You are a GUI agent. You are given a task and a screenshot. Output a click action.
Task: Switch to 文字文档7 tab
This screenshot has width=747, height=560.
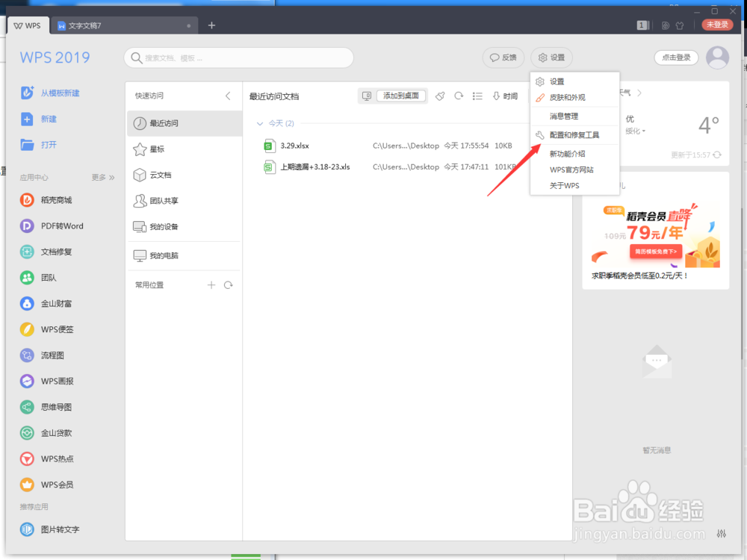click(124, 25)
